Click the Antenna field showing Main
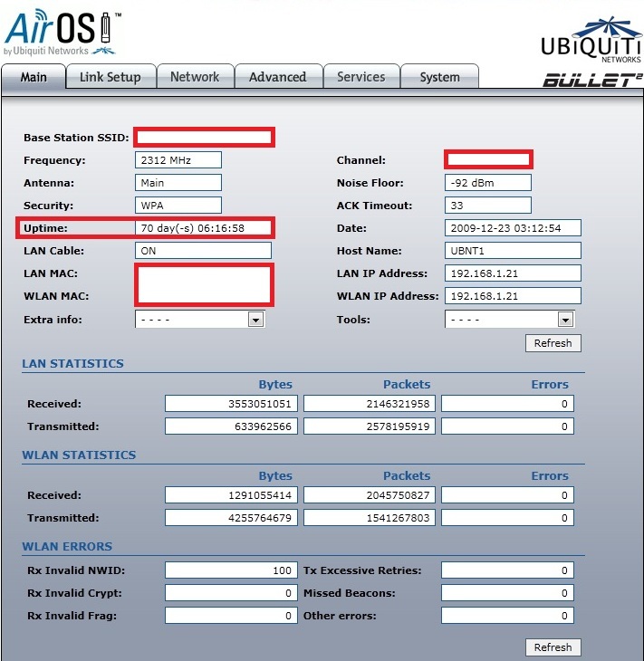This screenshot has height=661, width=644. pyautogui.click(x=178, y=183)
